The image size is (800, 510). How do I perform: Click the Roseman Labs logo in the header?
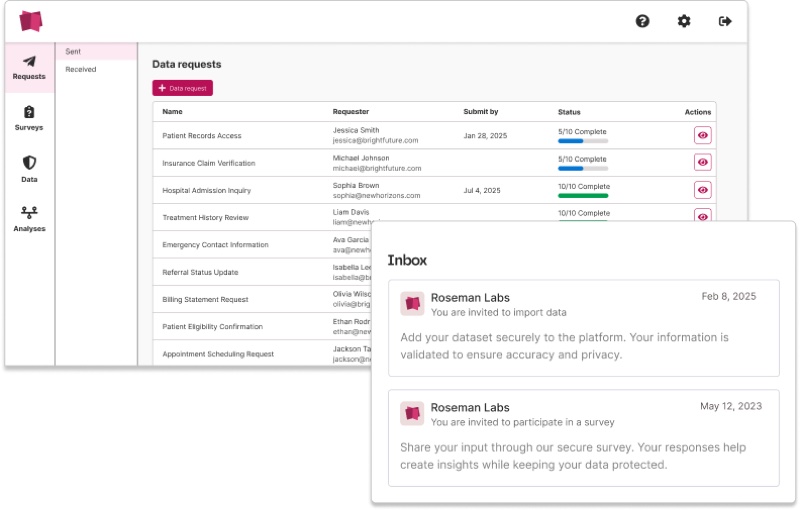tap(31, 21)
